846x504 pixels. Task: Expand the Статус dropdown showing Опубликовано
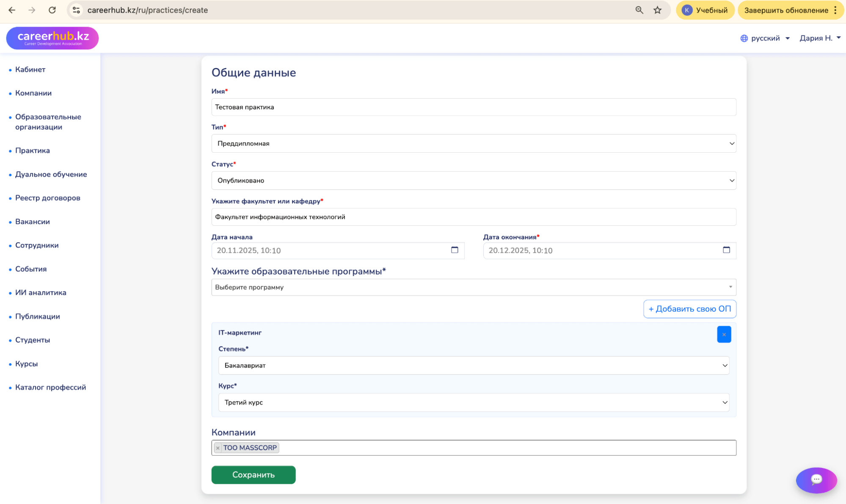[473, 181]
